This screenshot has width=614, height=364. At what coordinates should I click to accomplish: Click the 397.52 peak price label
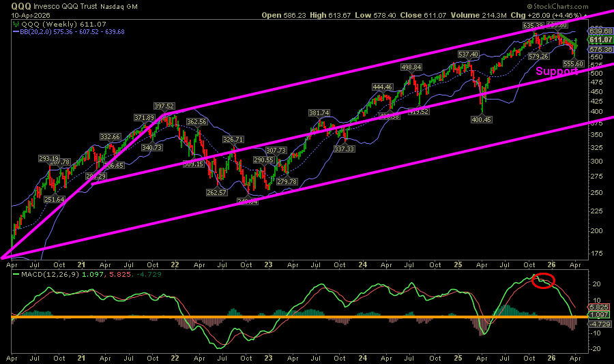164,106
